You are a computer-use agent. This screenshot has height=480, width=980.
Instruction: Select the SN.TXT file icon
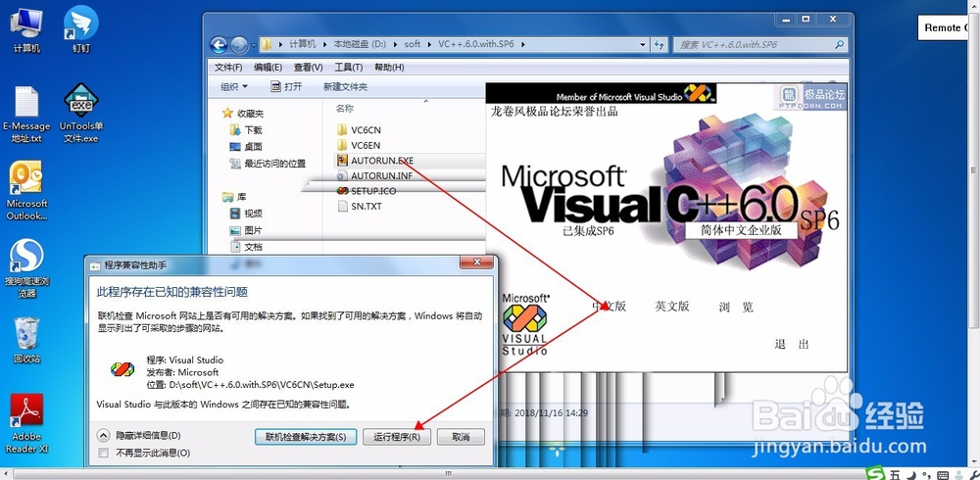pos(342,207)
